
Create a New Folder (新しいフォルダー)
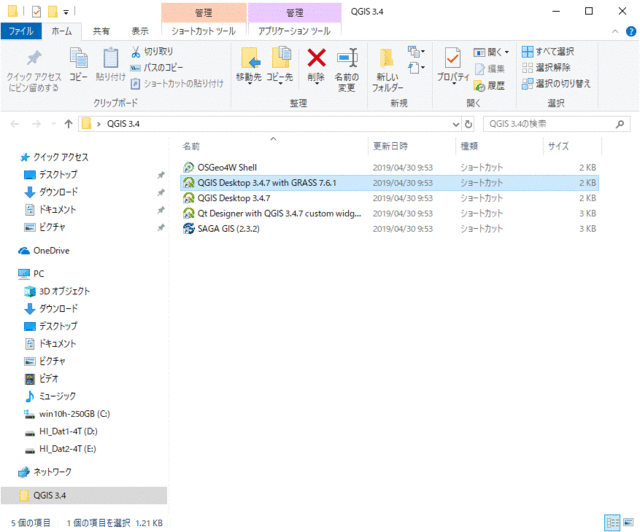(x=387, y=70)
